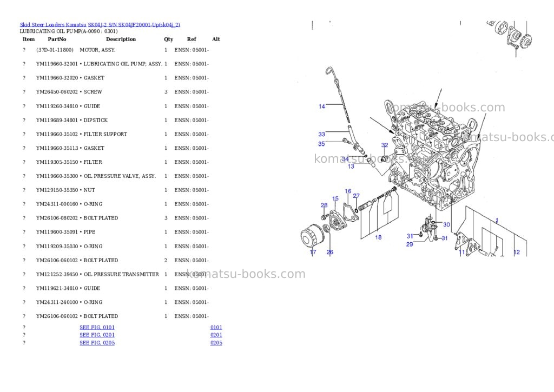Screen dimensions: 554x392
Task: Click callout 30 on the diagram
Action: 446,224
